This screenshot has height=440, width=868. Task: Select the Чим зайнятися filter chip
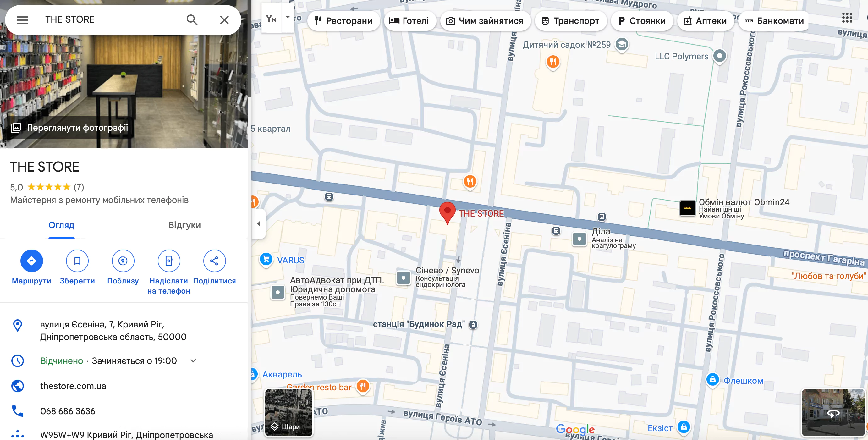pyautogui.click(x=485, y=21)
